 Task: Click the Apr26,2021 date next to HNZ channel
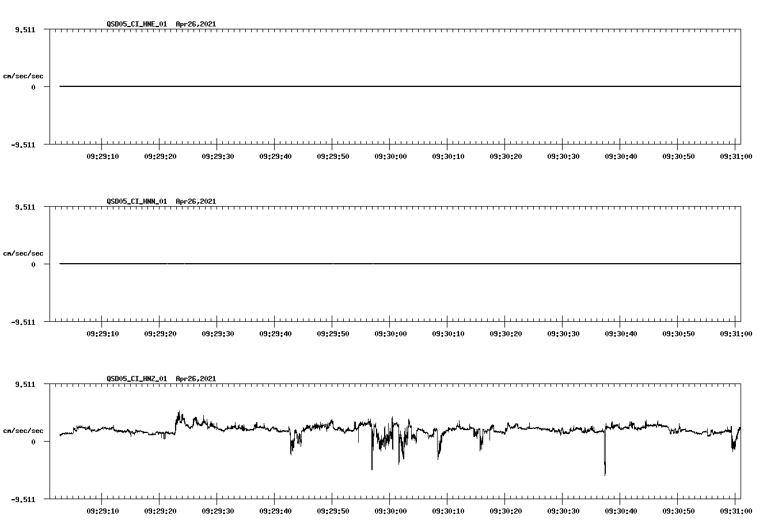click(x=195, y=379)
